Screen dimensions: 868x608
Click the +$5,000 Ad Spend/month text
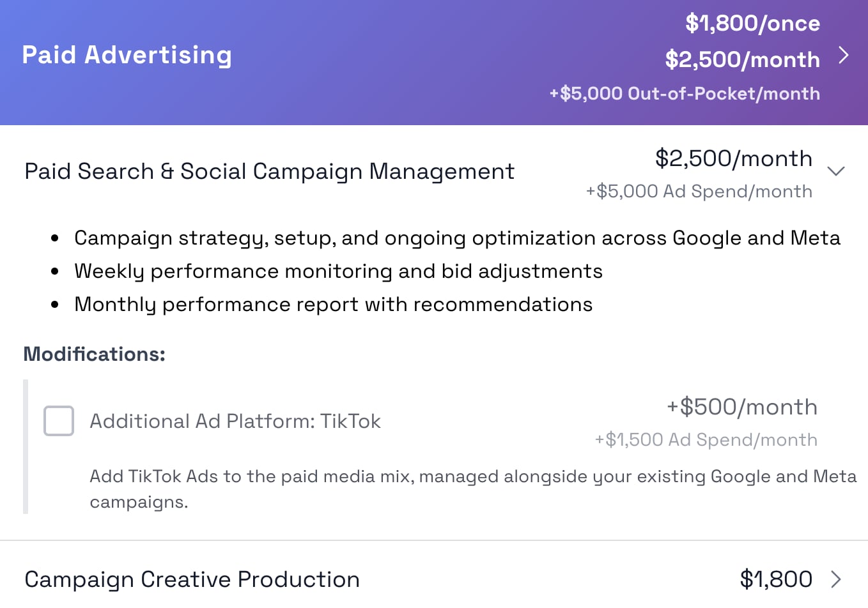pyautogui.click(x=699, y=192)
